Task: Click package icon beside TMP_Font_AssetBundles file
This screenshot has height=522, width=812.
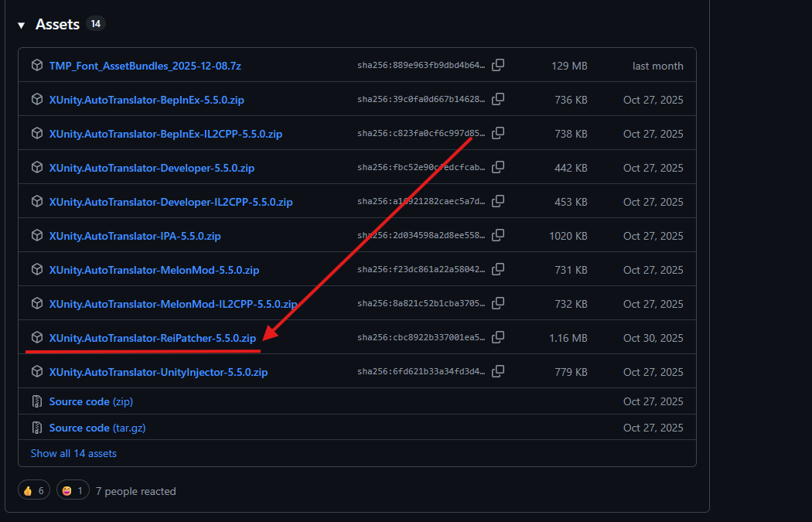Action: [37, 65]
